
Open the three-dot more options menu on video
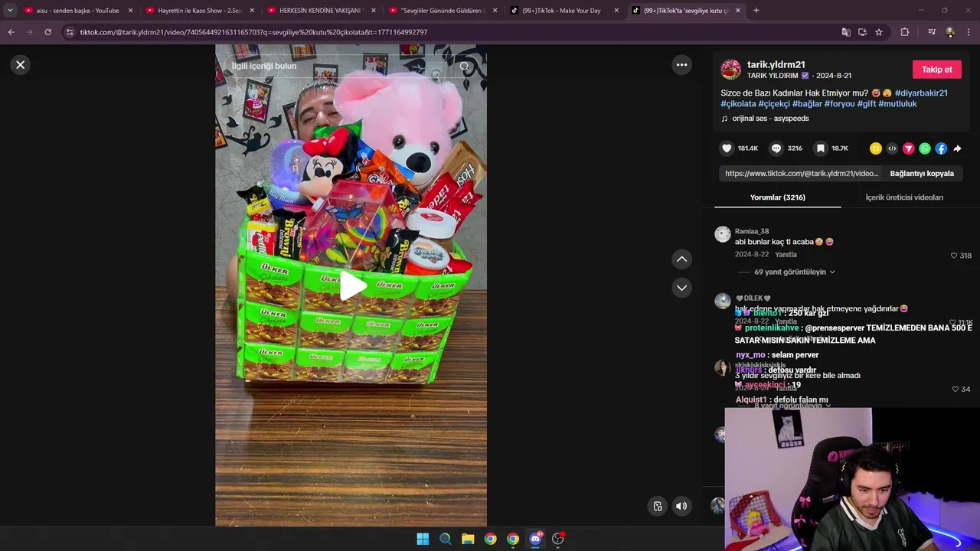(x=681, y=65)
